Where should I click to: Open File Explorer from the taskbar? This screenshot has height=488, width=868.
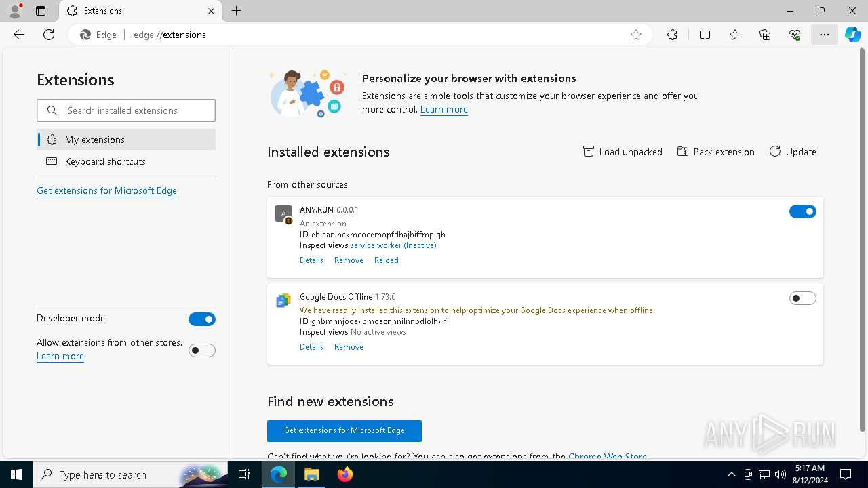click(311, 474)
